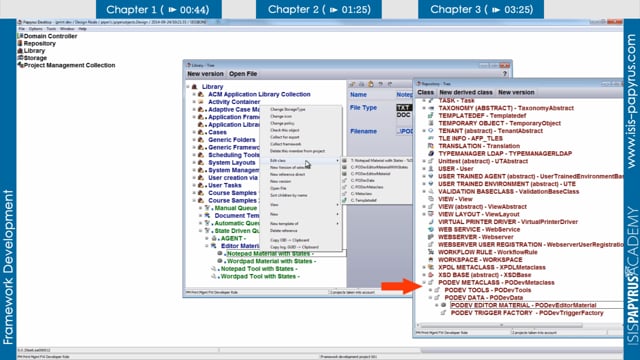This screenshot has width=640, height=360.
Task: Choose Open File in the context menu
Action: 300,189
